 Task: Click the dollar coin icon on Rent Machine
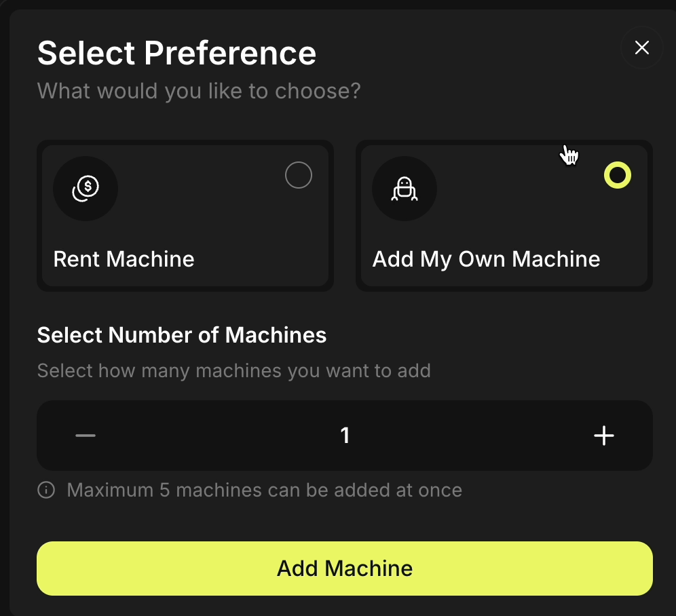86,189
